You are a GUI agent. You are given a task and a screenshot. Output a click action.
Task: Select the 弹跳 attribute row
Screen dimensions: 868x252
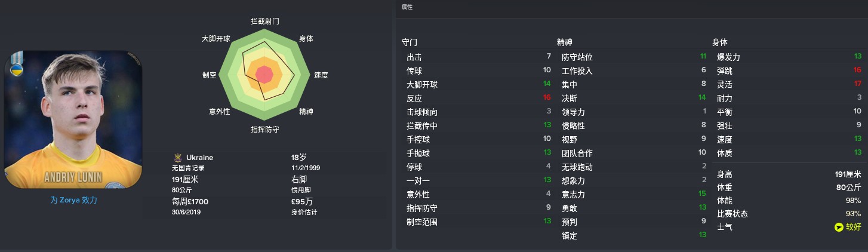click(789, 70)
